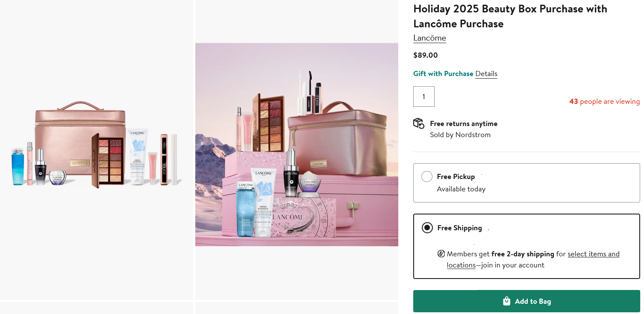Click the shopping bag icon on Add to Bag

507,301
